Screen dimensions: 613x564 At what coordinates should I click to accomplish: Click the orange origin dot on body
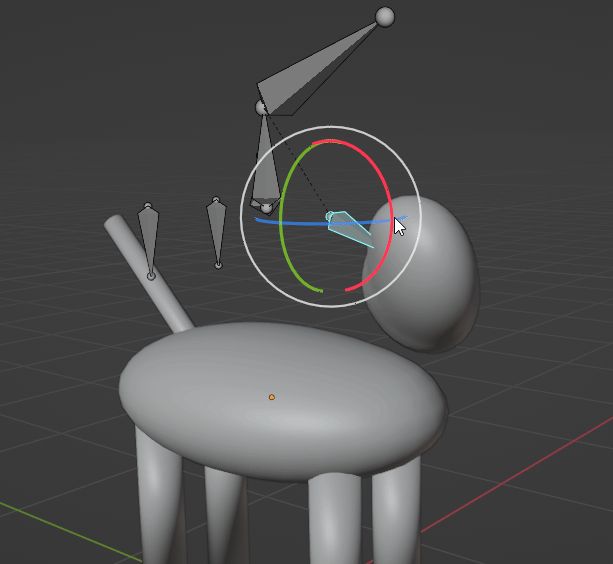click(271, 397)
